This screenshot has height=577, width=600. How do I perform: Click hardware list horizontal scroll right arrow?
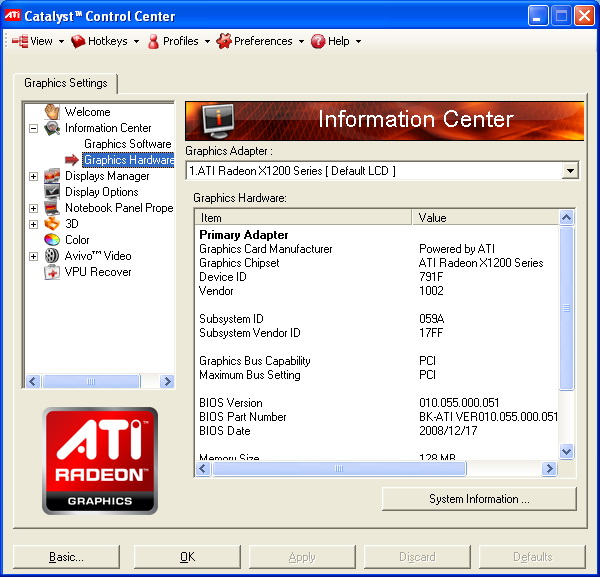(549, 468)
